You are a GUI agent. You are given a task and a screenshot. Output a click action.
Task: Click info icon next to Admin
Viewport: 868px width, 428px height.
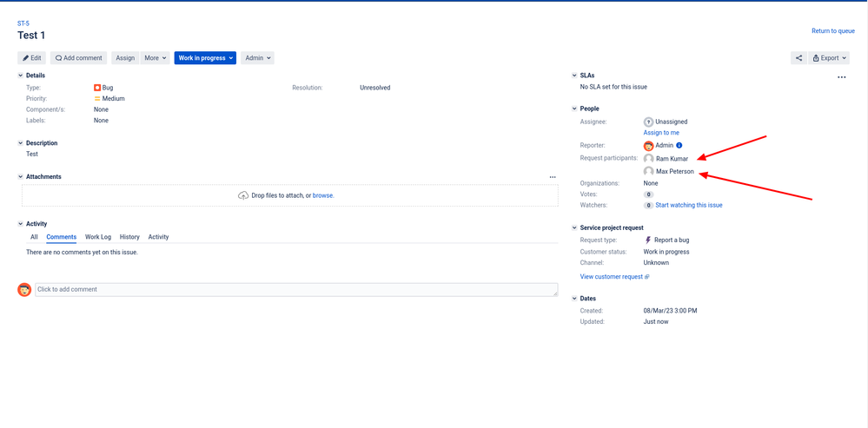pyautogui.click(x=679, y=146)
